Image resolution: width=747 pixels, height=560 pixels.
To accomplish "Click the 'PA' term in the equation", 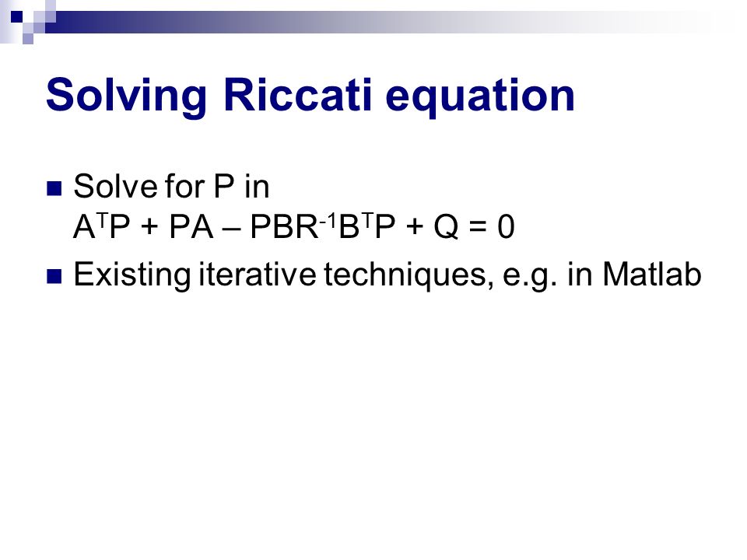I will tap(191, 226).
